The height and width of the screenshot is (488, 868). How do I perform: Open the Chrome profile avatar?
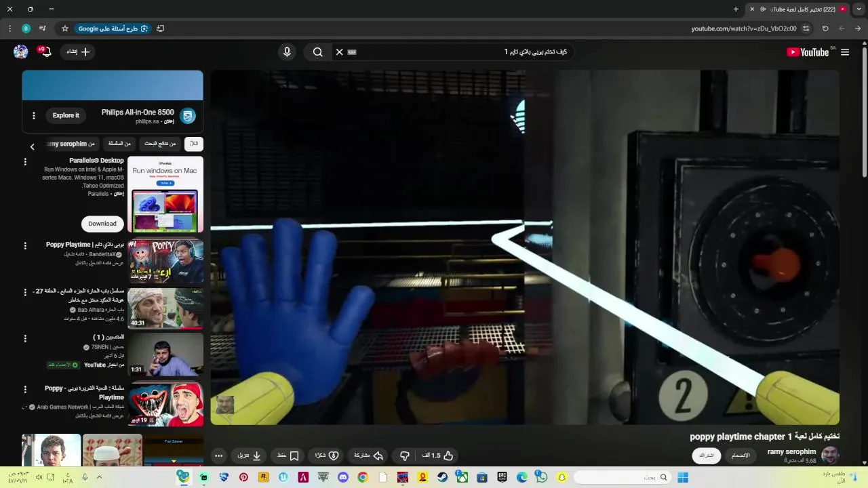tap(26, 28)
